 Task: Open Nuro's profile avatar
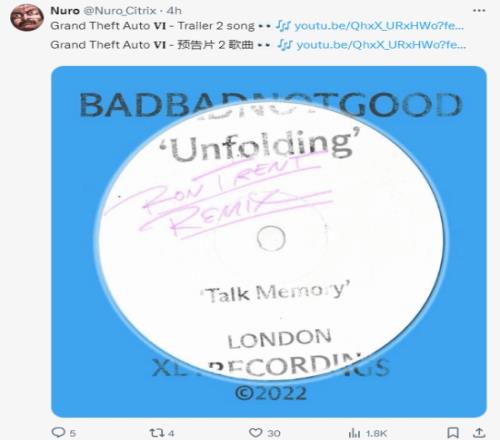[27, 17]
